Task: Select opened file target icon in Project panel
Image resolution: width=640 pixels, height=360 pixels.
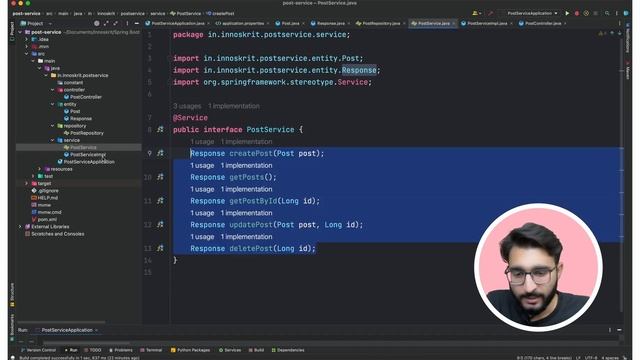Action: point(97,23)
